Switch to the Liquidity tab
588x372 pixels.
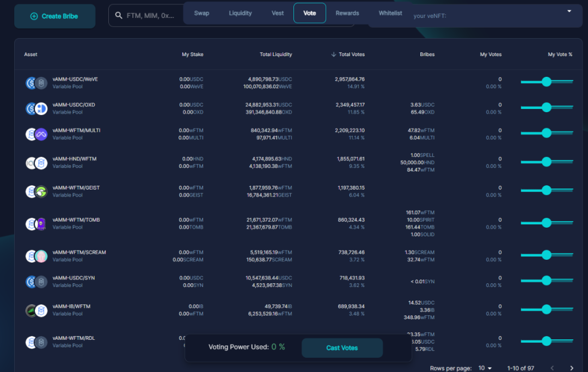tap(240, 13)
